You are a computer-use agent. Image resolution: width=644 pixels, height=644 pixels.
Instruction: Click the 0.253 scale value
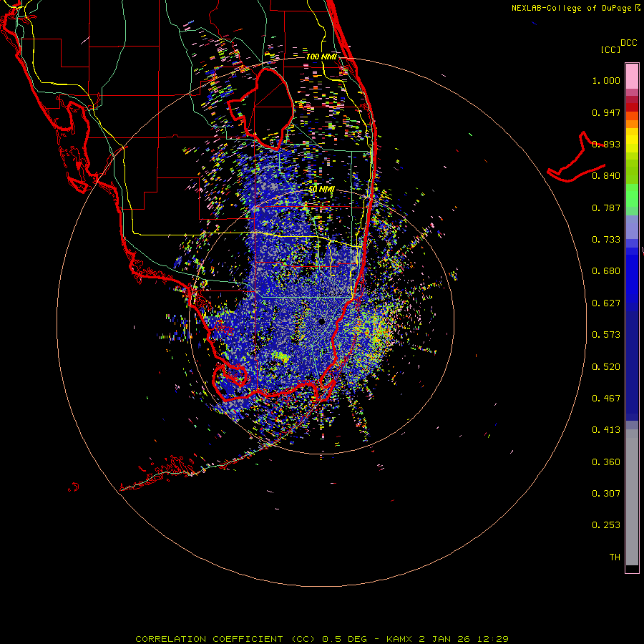pyautogui.click(x=606, y=525)
